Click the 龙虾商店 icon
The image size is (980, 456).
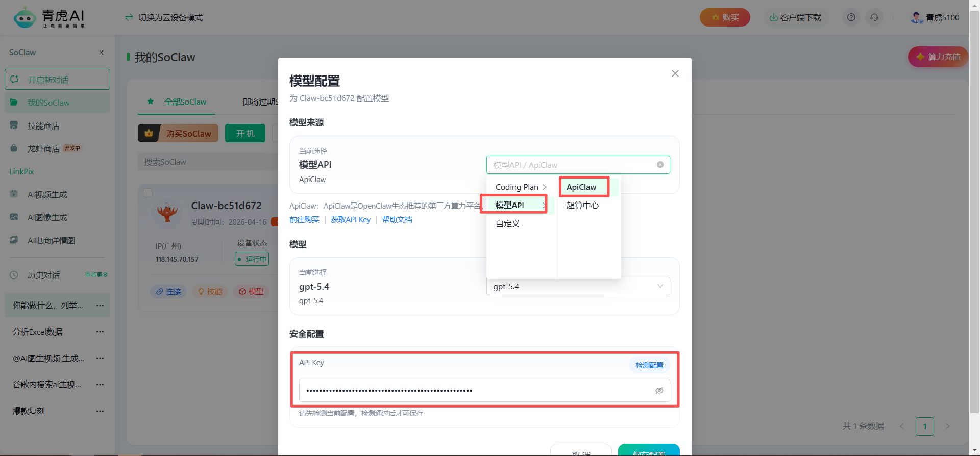(14, 148)
